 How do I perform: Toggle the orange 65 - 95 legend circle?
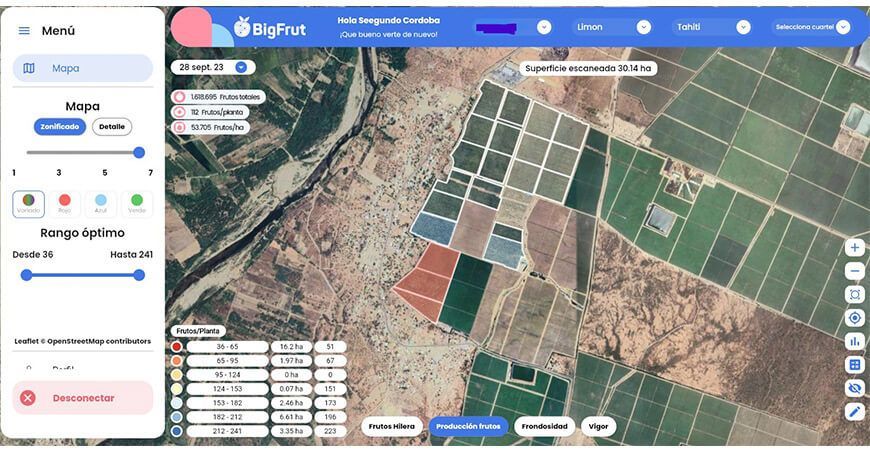[176, 360]
